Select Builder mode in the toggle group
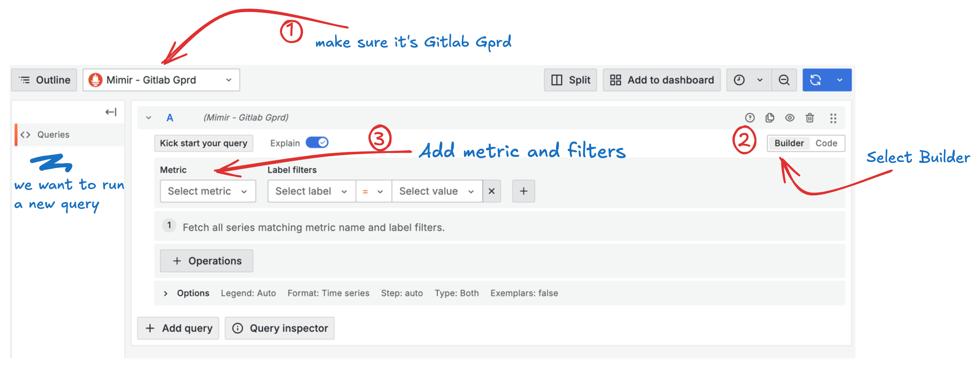 point(789,143)
